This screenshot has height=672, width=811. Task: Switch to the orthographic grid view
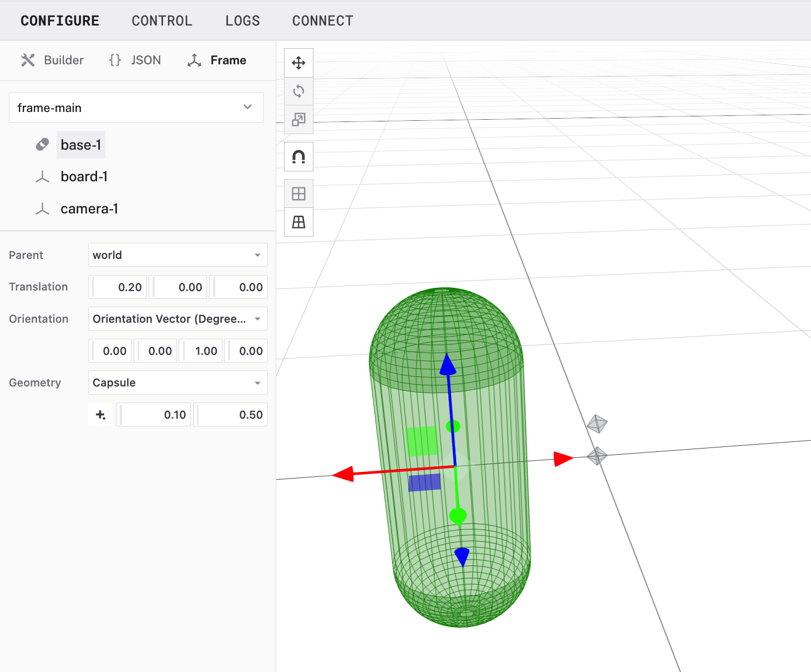298,194
